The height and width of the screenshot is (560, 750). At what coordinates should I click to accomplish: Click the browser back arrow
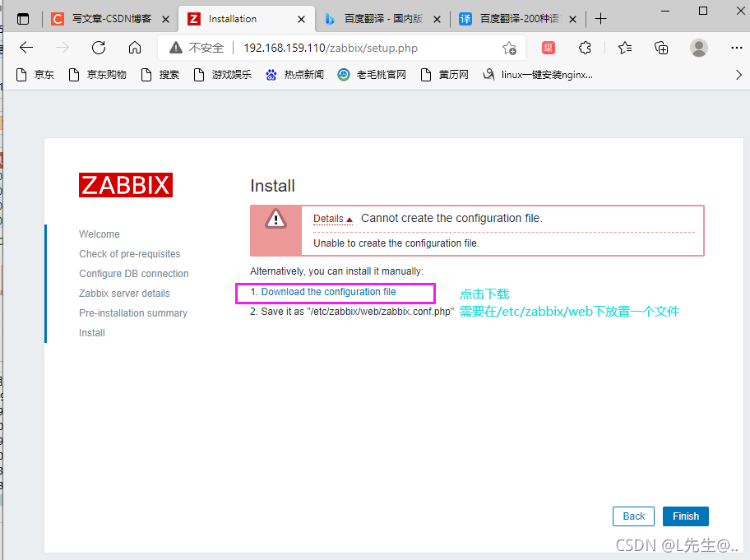pyautogui.click(x=26, y=48)
